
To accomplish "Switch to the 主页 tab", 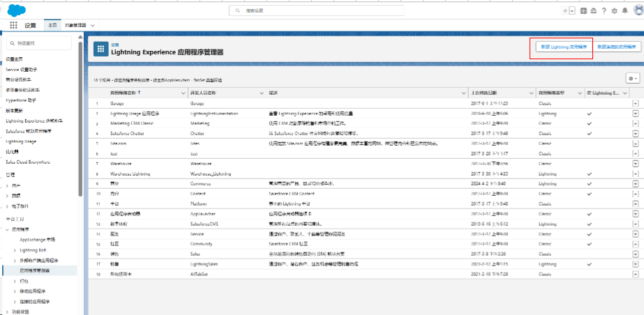I will point(52,25).
